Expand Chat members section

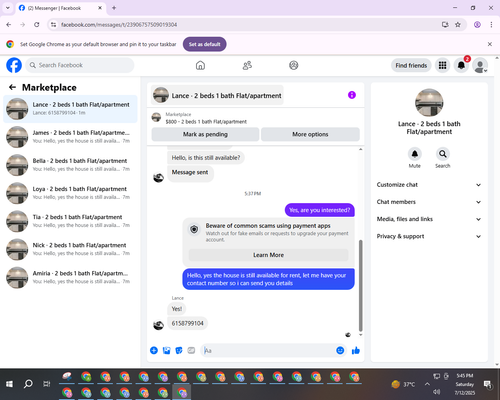(x=429, y=202)
